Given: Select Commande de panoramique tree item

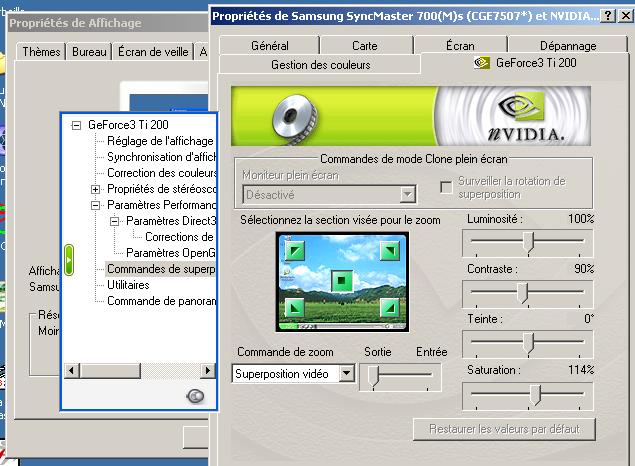Looking at the screenshot, I should 162,301.
